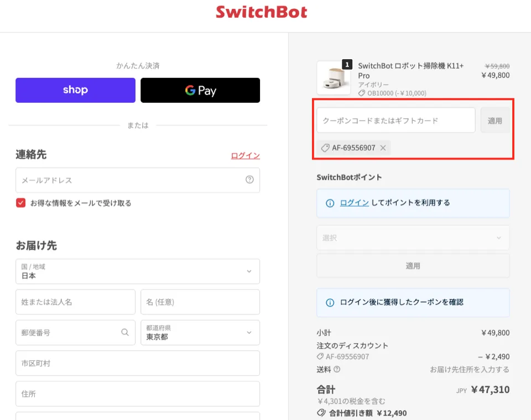Click the 適用 button beside coupon field
This screenshot has height=420, width=531.
click(494, 120)
